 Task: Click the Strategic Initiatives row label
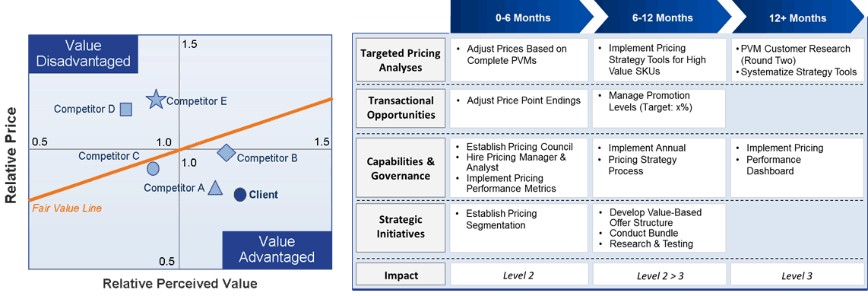click(x=401, y=228)
